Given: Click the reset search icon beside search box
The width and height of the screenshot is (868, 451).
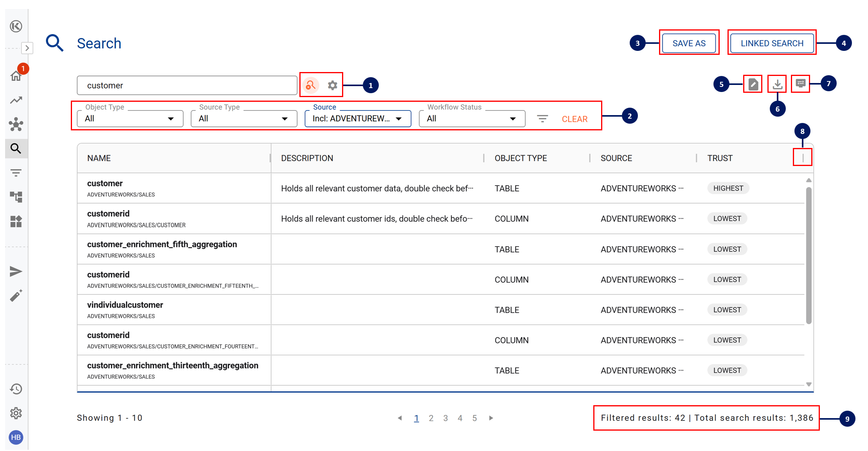Looking at the screenshot, I should pyautogui.click(x=311, y=85).
